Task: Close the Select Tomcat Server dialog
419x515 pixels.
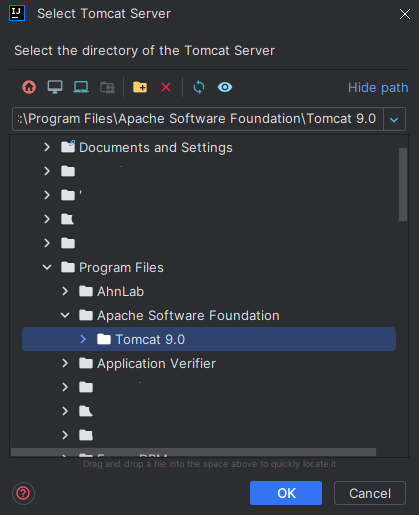Action: (405, 14)
